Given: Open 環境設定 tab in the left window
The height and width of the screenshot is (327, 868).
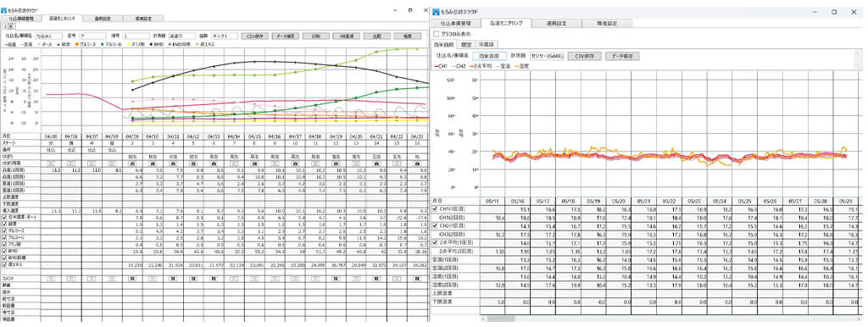Looking at the screenshot, I should click(x=143, y=19).
